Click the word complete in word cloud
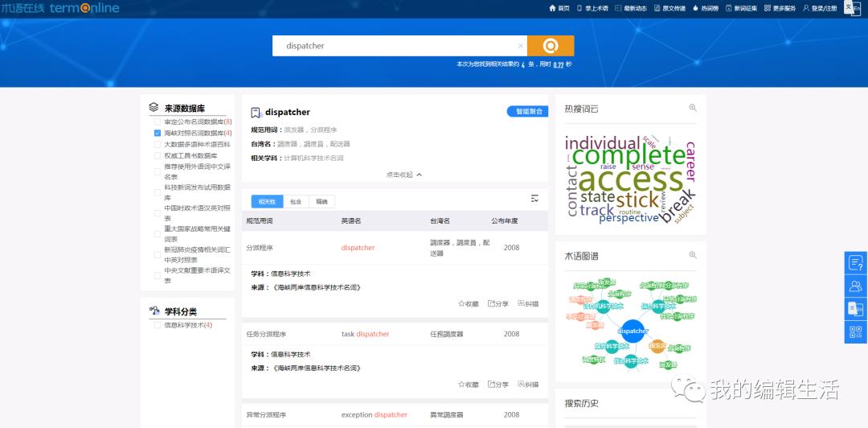 [x=628, y=156]
